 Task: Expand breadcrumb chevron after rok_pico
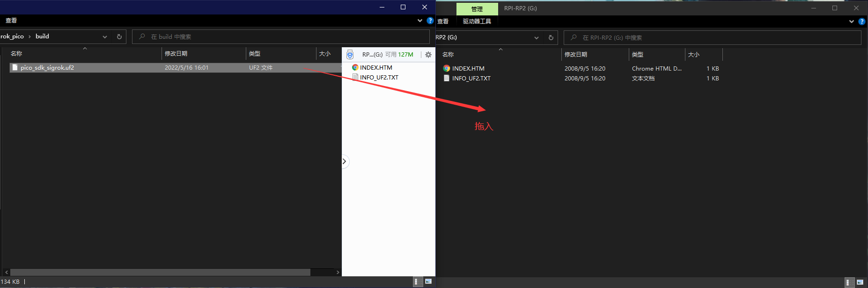click(29, 36)
